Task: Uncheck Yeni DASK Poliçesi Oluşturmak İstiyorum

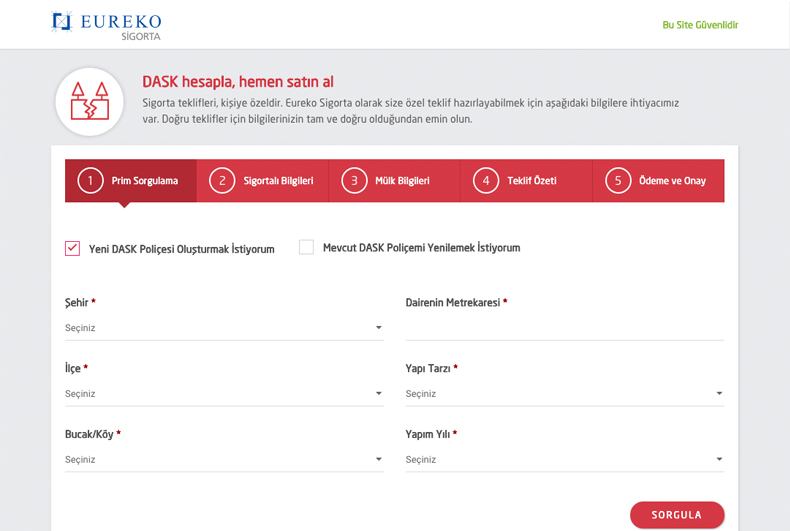Action: click(73, 248)
